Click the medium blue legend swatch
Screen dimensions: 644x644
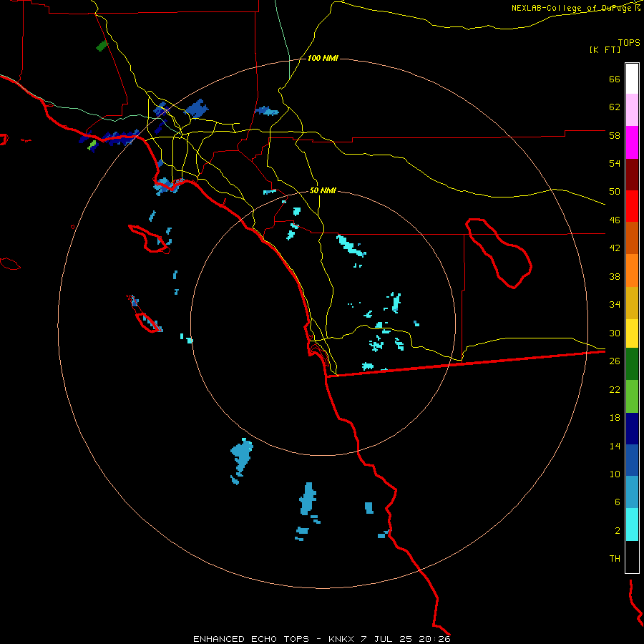[632, 460]
